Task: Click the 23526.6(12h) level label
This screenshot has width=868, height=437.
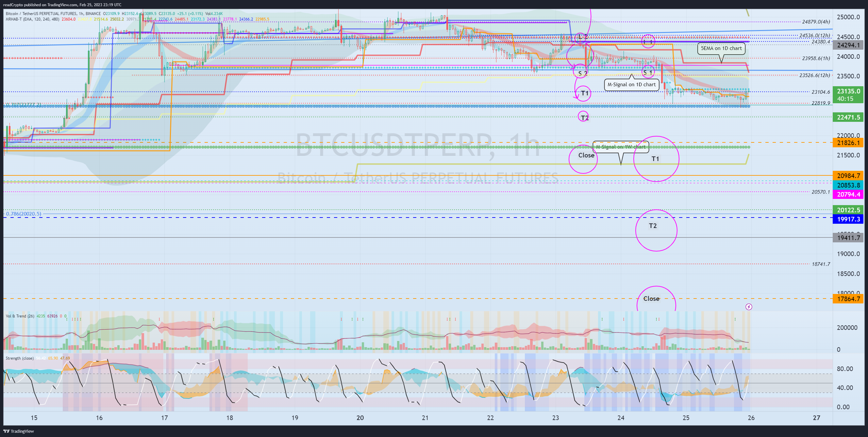Action: 815,75
